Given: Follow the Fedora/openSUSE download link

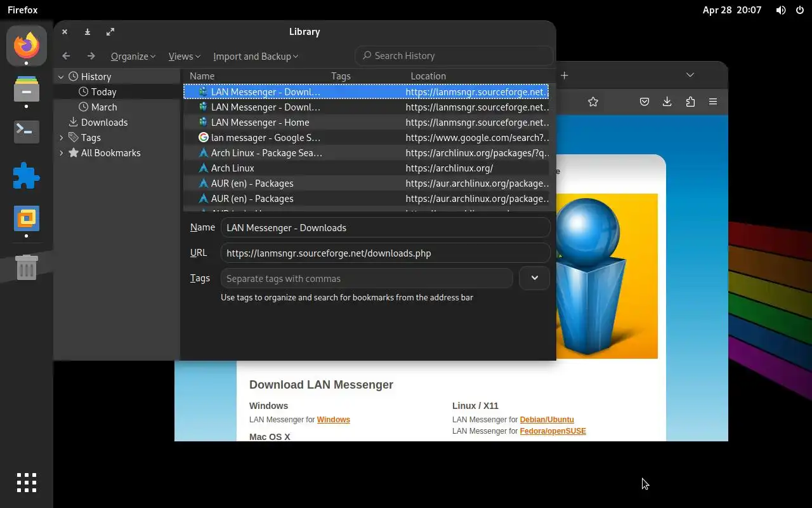Looking at the screenshot, I should coord(553,431).
